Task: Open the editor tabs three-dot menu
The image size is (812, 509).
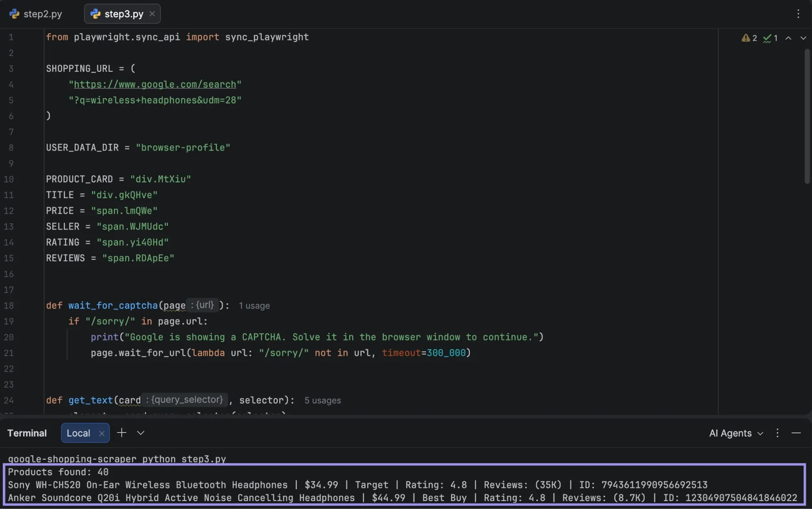Action: click(798, 14)
